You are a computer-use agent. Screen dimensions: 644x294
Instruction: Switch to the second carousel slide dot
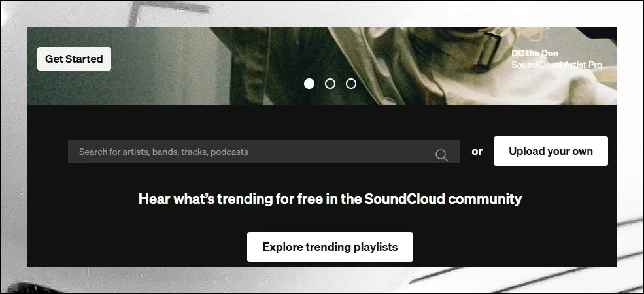coord(330,84)
